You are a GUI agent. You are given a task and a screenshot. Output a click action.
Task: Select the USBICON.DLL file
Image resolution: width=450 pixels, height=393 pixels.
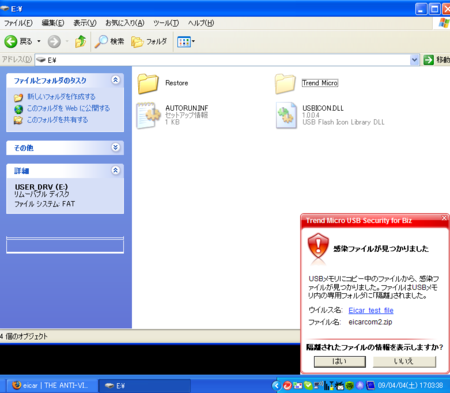(x=330, y=115)
